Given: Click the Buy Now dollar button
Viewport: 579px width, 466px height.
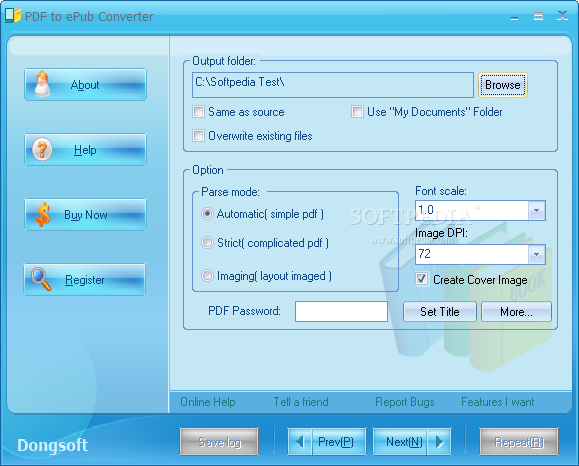Looking at the screenshot, I should 85,215.
